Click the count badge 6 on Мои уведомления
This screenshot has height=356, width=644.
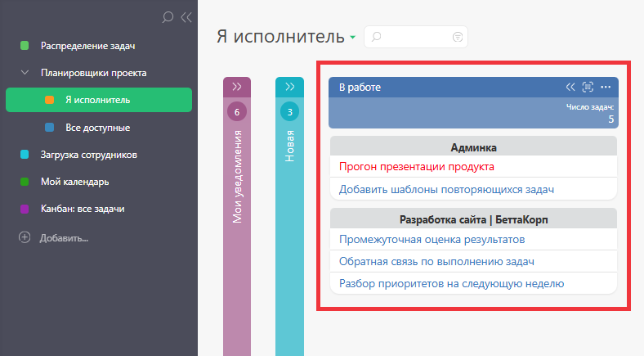237,112
